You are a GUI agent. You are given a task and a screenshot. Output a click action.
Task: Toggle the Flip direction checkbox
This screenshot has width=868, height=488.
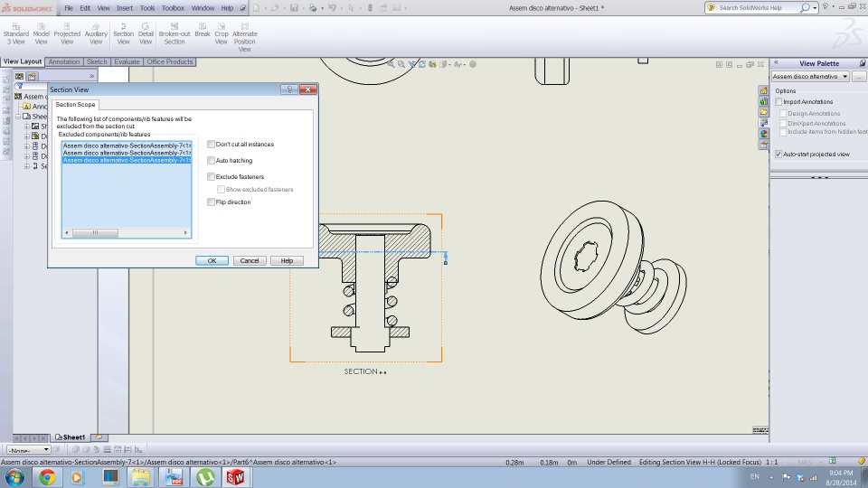[211, 202]
